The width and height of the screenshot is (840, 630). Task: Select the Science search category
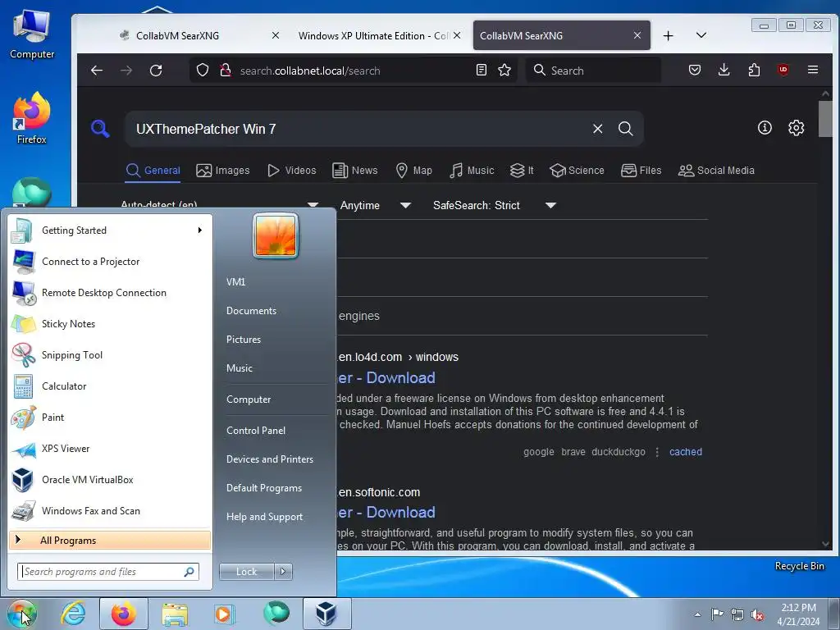pos(577,171)
